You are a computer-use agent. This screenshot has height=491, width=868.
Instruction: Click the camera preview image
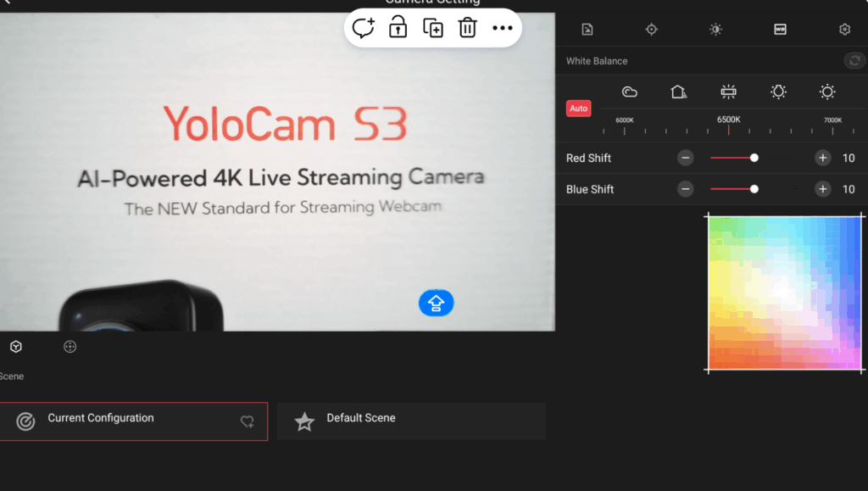point(277,171)
